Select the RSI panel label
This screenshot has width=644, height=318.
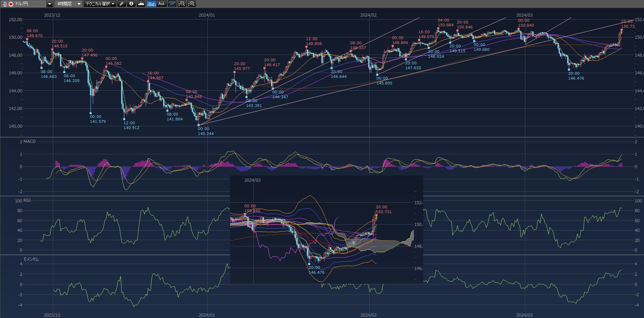pos(27,200)
